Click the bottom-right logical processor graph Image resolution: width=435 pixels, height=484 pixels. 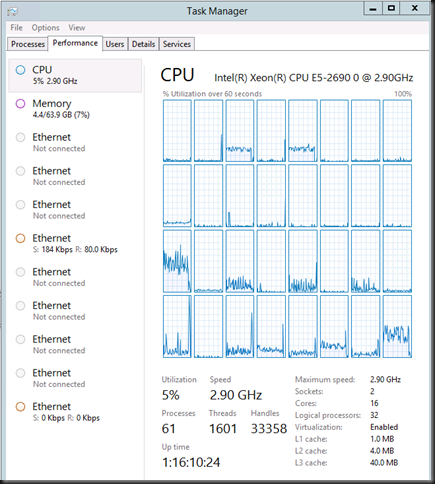tap(397, 326)
